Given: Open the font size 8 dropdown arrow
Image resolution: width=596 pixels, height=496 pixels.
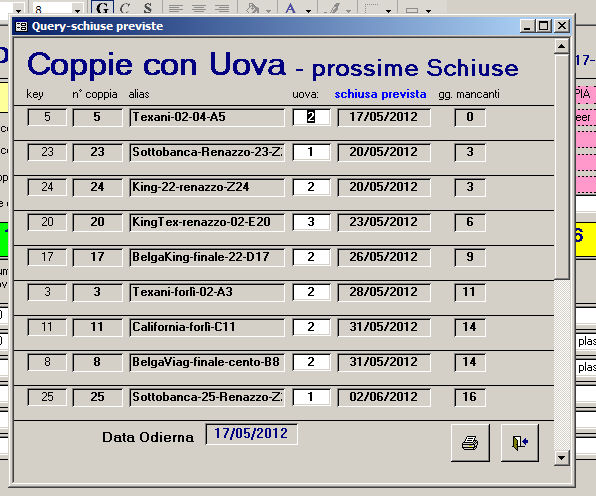Looking at the screenshot, I should click(77, 10).
